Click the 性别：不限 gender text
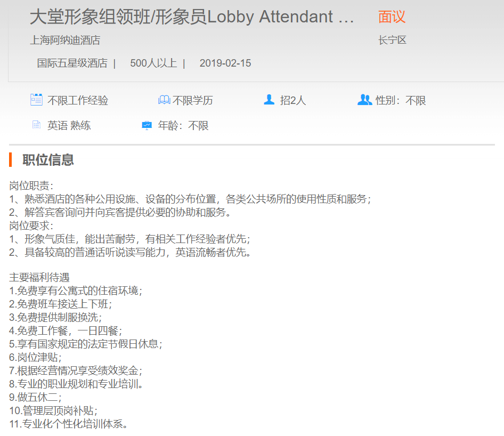This screenshot has height=436, width=504. pos(401,101)
